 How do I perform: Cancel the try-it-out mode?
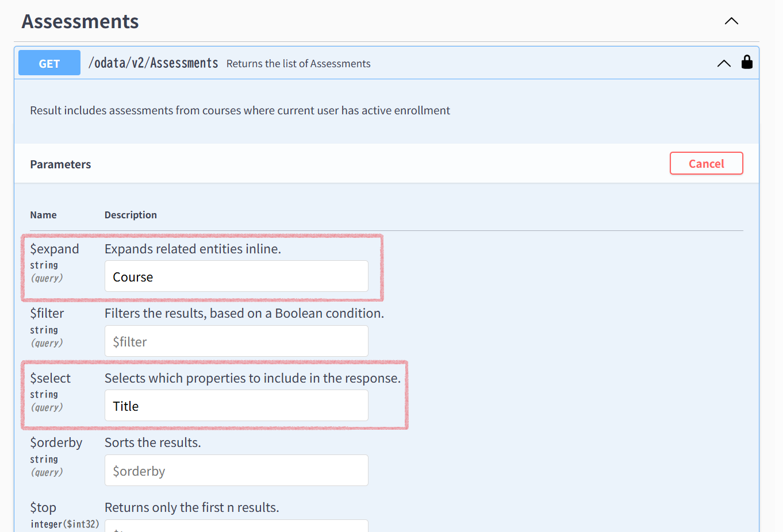click(x=706, y=163)
